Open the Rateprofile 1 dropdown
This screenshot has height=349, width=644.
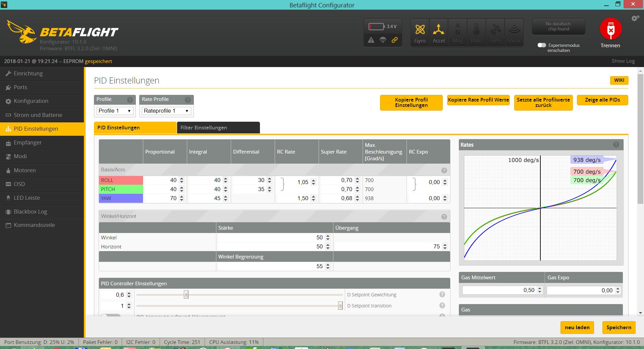[166, 111]
